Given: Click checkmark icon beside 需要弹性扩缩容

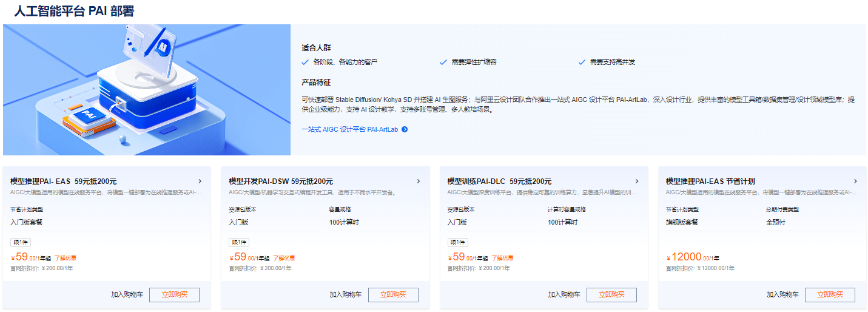Looking at the screenshot, I should 443,62.
